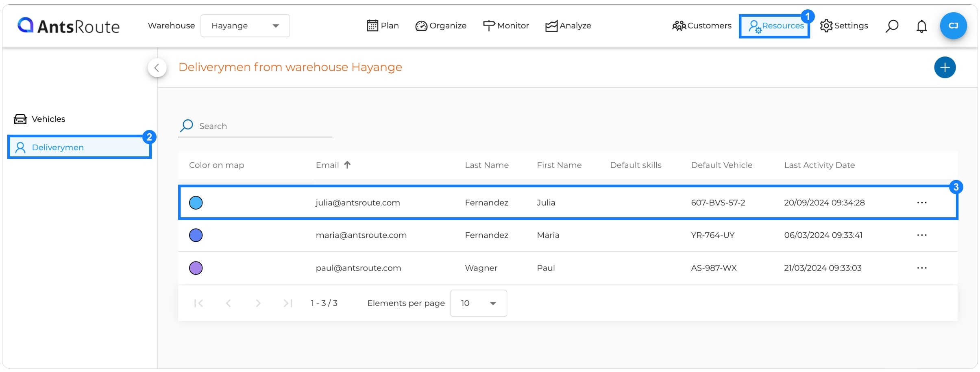The image size is (980, 372).
Task: Click the Last Activity Date column header
Action: click(819, 165)
